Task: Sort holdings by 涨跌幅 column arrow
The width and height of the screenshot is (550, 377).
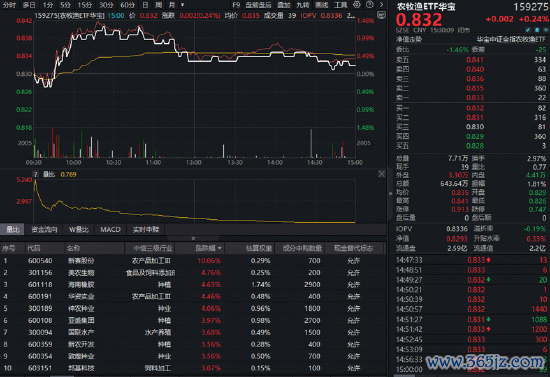Action: click(220, 248)
